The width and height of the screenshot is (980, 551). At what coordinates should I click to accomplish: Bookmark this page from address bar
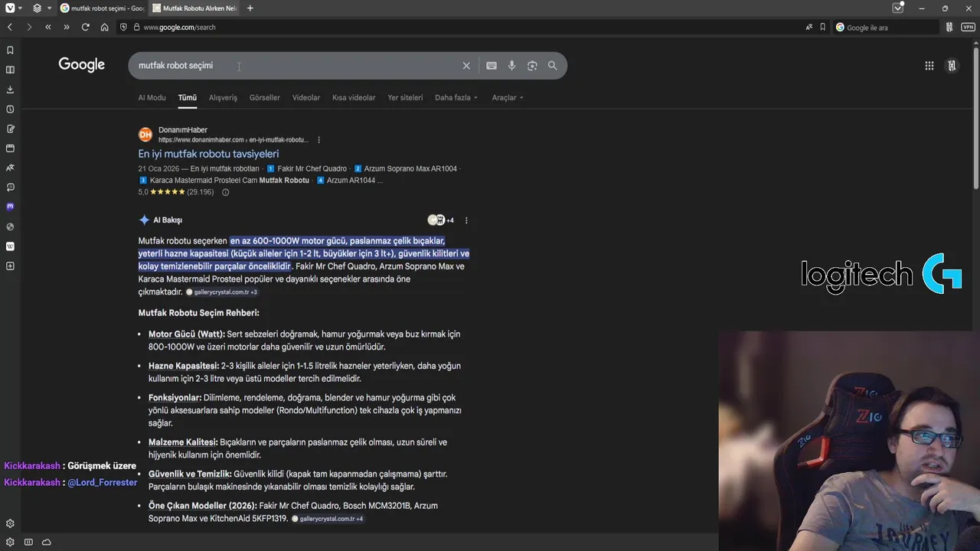823,27
